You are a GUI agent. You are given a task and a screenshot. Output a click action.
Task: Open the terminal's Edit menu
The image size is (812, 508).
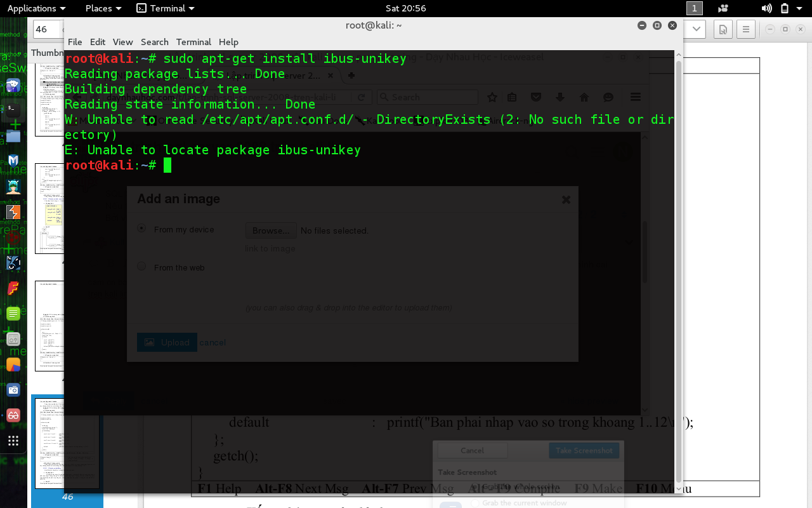tap(98, 42)
